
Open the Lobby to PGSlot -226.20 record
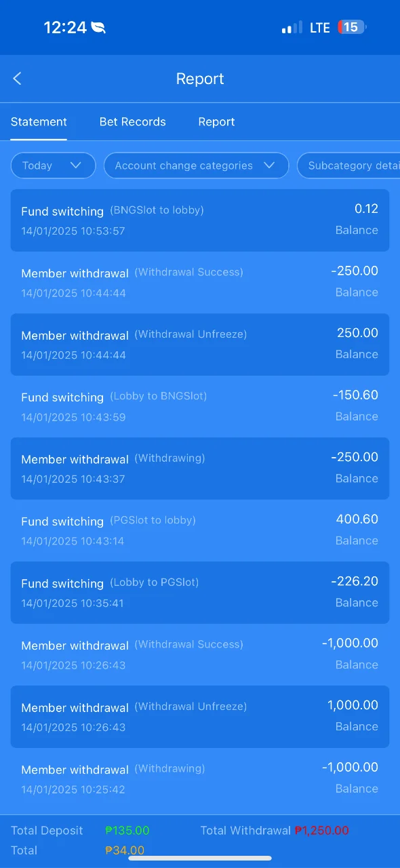coord(200,593)
